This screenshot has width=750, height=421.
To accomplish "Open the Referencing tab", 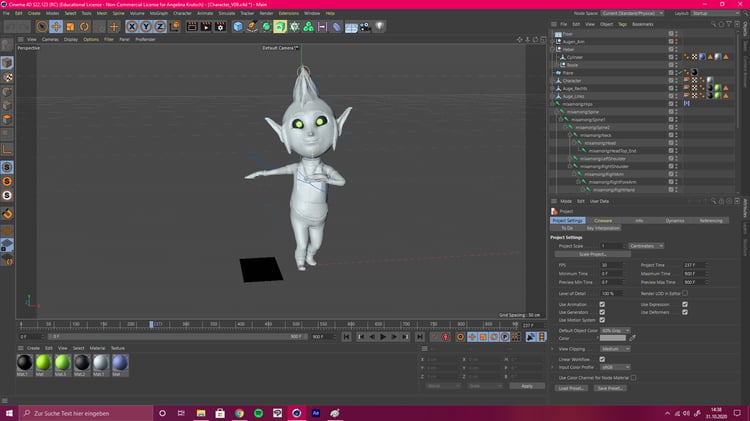I will (x=711, y=221).
